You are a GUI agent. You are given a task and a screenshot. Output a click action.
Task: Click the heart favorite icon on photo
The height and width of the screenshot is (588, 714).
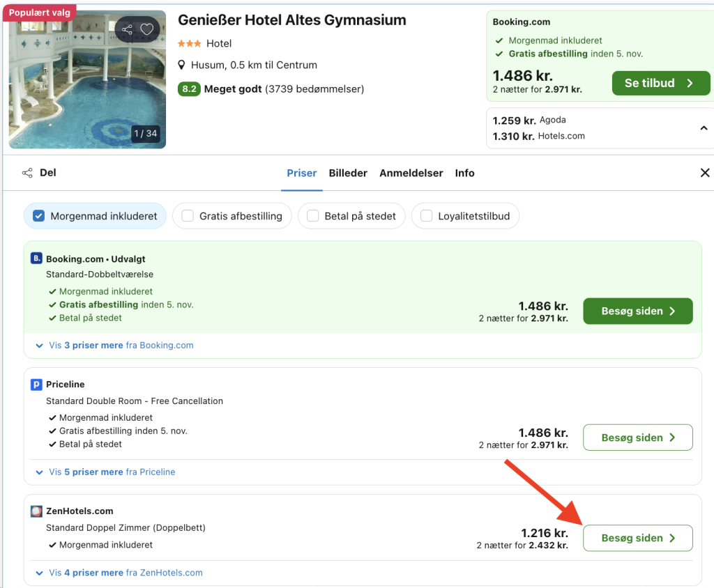pyautogui.click(x=146, y=29)
